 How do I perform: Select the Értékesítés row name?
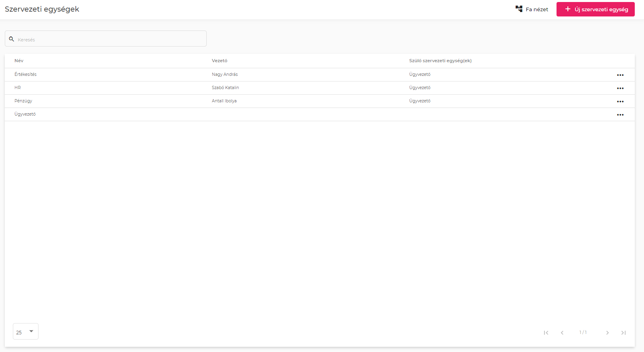[26, 75]
